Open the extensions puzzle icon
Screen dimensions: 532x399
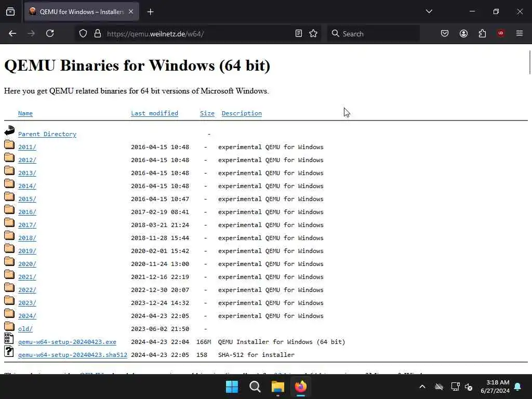click(x=482, y=33)
